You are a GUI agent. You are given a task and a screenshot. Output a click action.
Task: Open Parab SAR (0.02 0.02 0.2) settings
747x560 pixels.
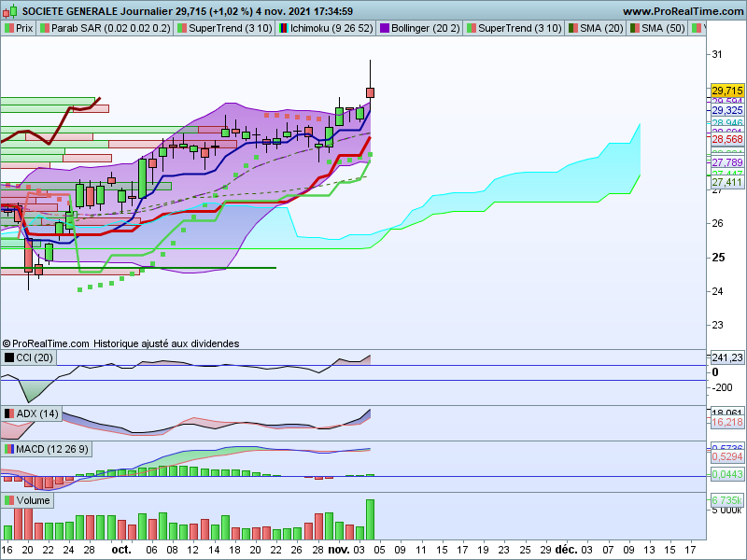pos(106,28)
